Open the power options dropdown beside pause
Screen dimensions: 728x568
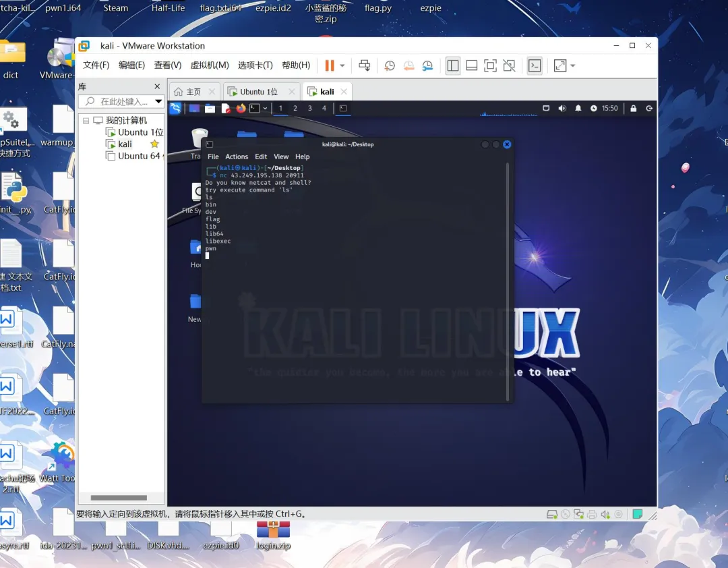[x=342, y=66]
